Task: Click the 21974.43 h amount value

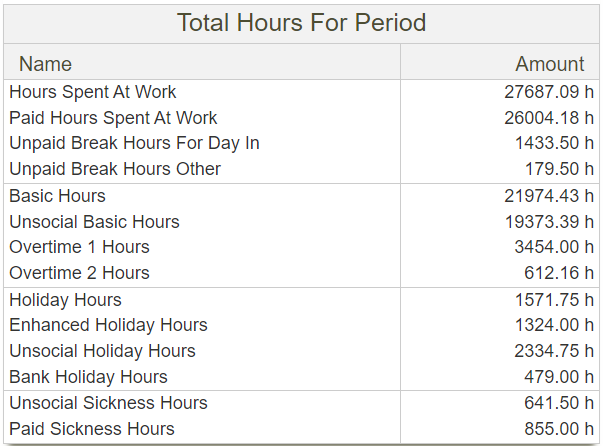Action: (548, 196)
